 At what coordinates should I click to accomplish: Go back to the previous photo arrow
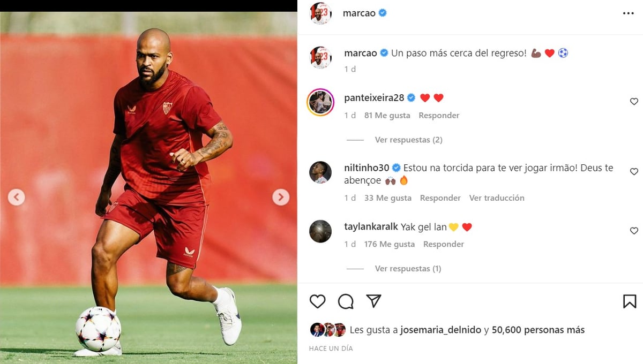[x=16, y=197]
